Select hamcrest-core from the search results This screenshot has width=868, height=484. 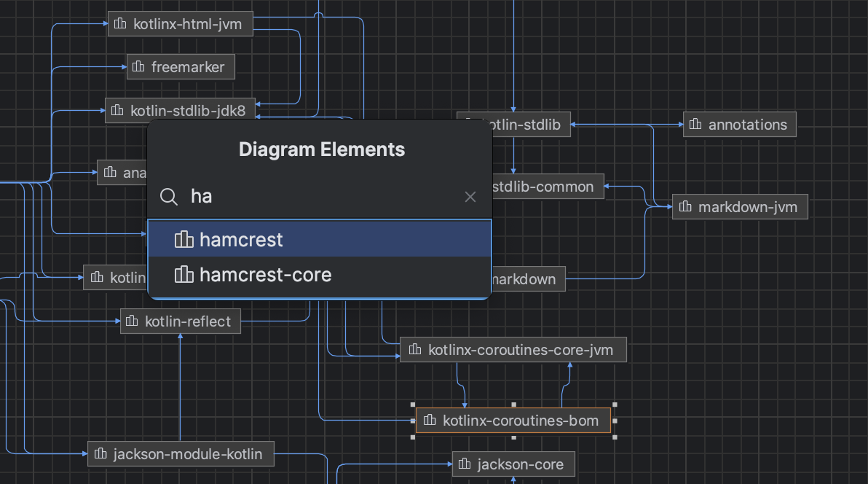[x=265, y=275]
